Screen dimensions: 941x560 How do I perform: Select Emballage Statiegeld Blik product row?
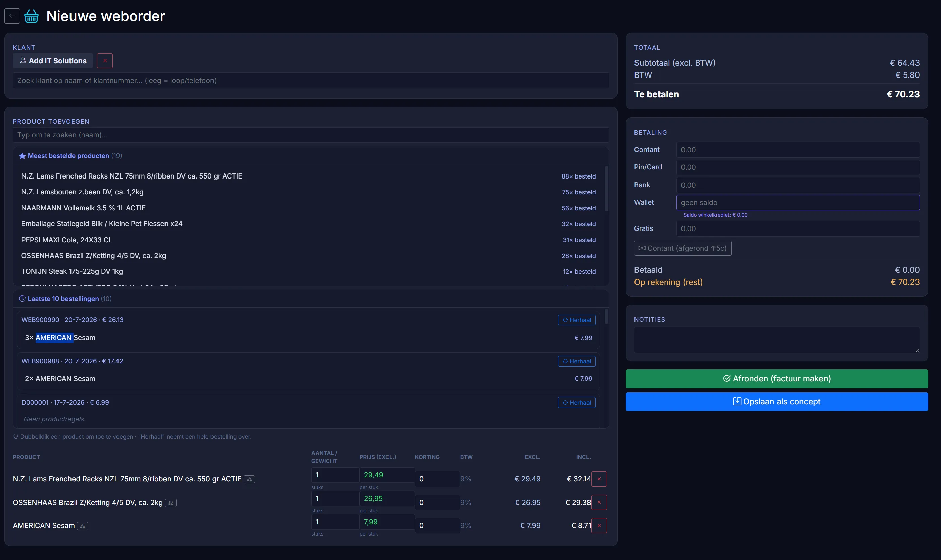pos(309,224)
